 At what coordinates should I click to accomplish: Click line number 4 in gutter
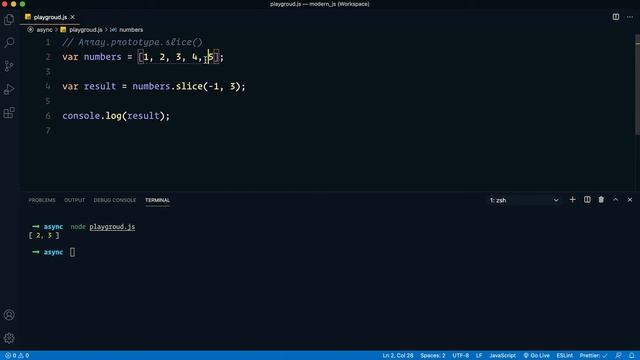(48, 86)
